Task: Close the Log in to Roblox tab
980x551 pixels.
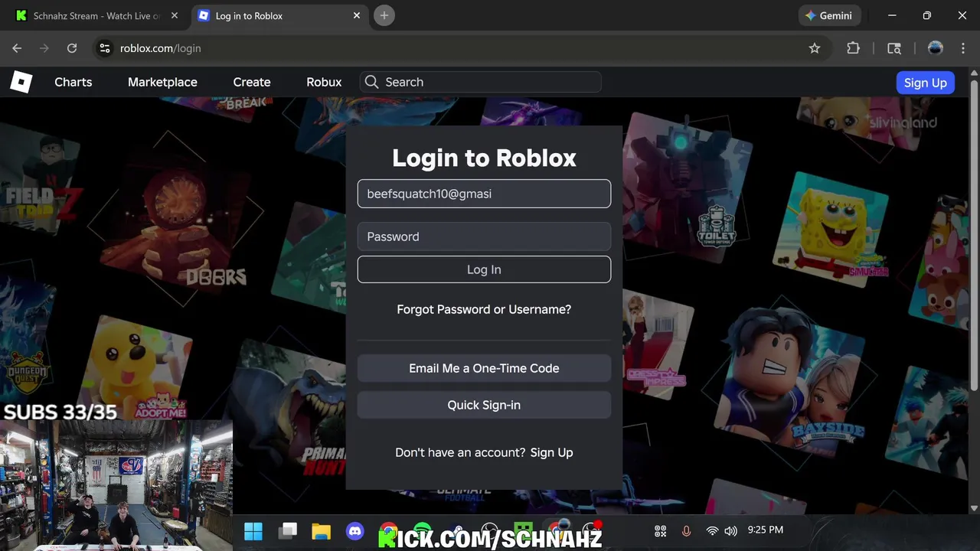Action: click(x=357, y=15)
